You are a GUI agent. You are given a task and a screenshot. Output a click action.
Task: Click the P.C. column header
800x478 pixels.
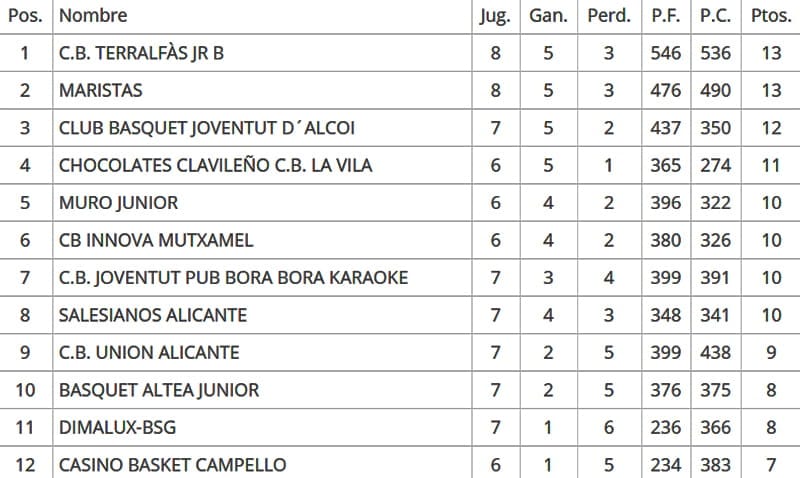click(x=716, y=16)
